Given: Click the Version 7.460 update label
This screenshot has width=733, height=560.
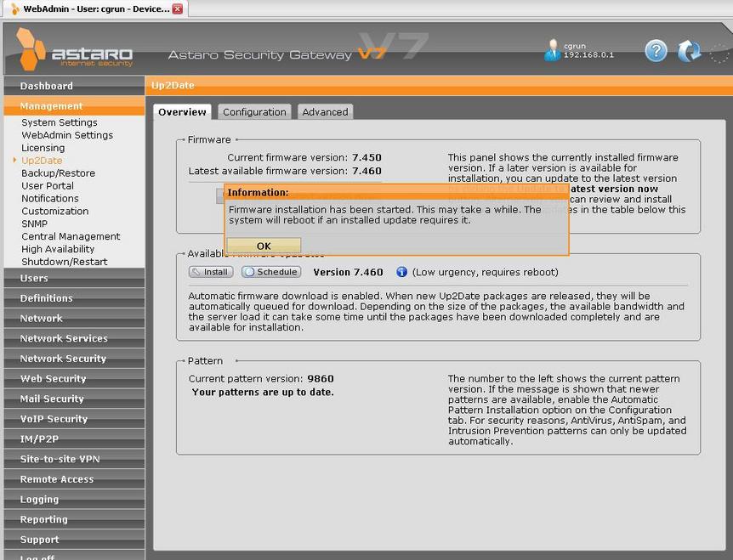Looking at the screenshot, I should click(x=348, y=272).
